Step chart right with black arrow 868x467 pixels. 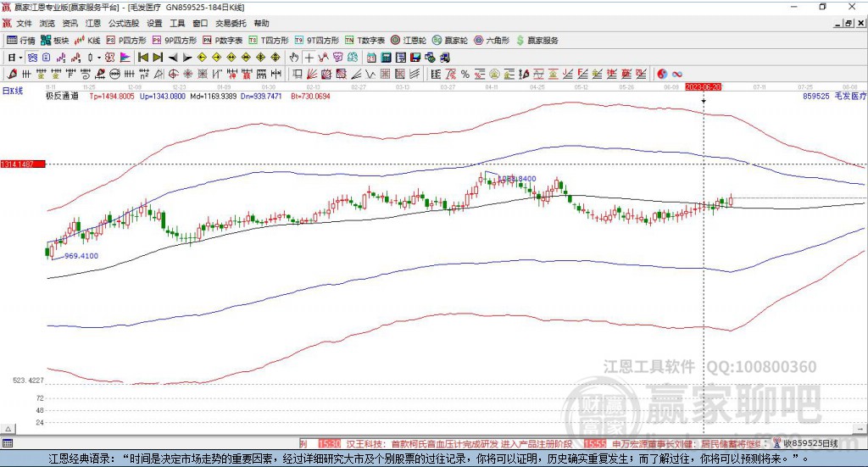point(187,58)
